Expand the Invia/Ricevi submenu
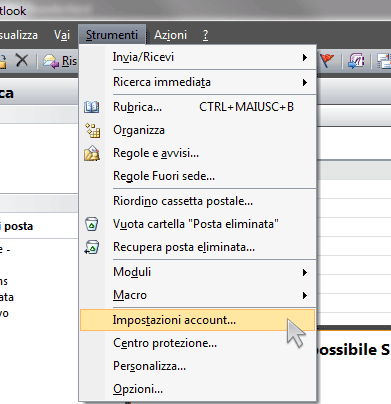The width and height of the screenshot is (391, 404). coord(198,57)
